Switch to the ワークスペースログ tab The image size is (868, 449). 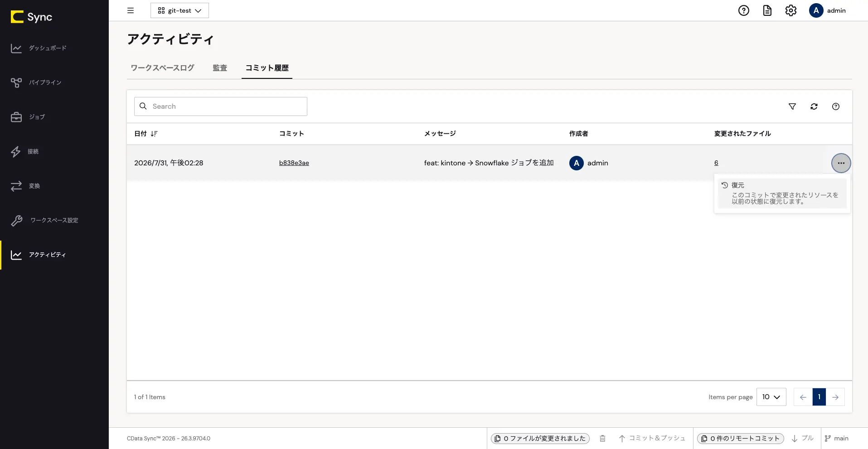pyautogui.click(x=162, y=68)
